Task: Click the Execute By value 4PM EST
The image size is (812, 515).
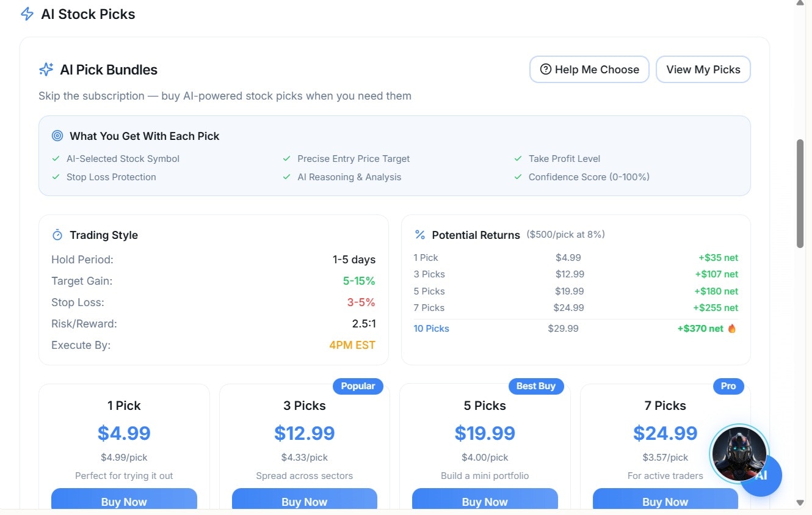Action: click(352, 345)
